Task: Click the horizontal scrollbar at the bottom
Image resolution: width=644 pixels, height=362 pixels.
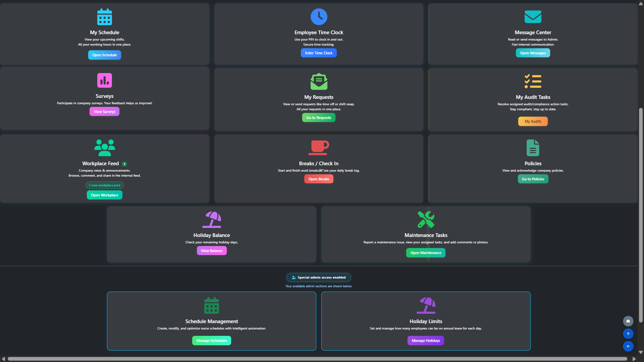Action: click(x=317, y=359)
